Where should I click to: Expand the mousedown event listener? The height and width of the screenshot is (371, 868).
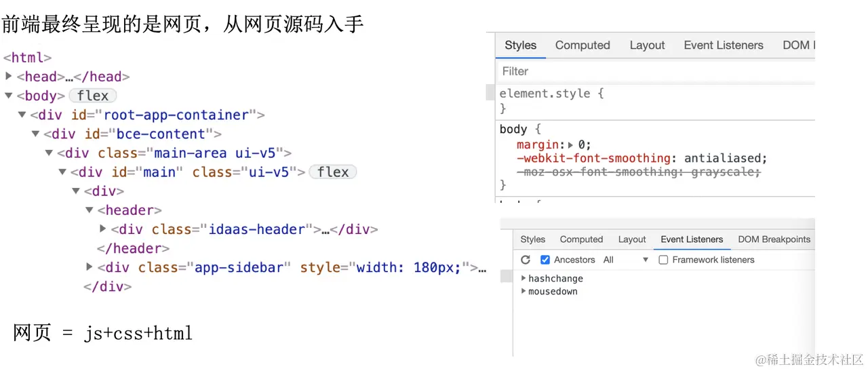(524, 291)
